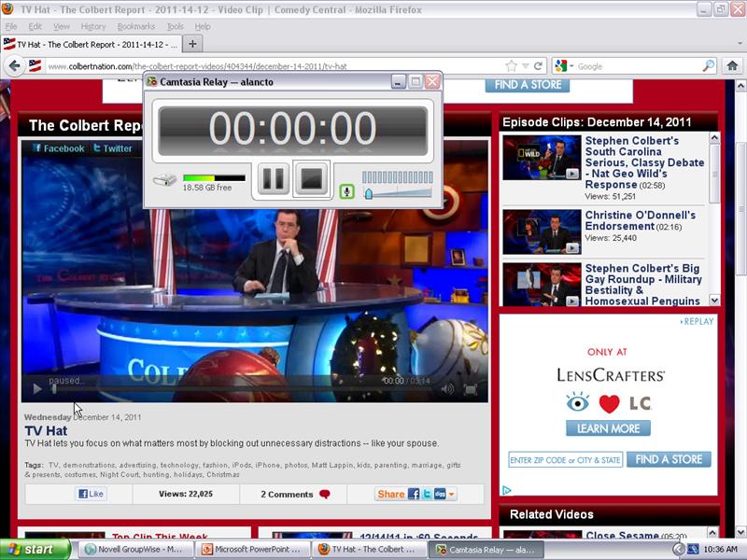Select the TV Hat browser tab
747x560 pixels.
[x=92, y=44]
